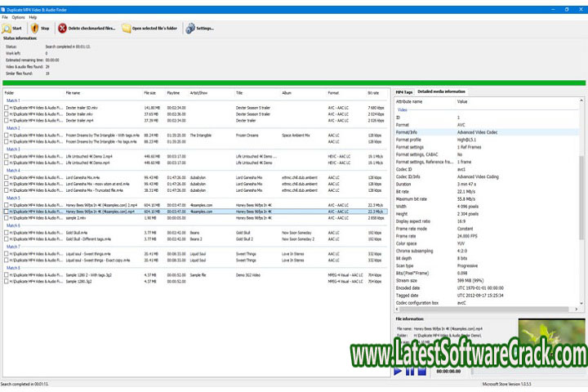Image resolution: width=588 pixels, height=392 pixels.
Task: Check the box for Dexter trailer SD.mkv
Action: [6, 108]
